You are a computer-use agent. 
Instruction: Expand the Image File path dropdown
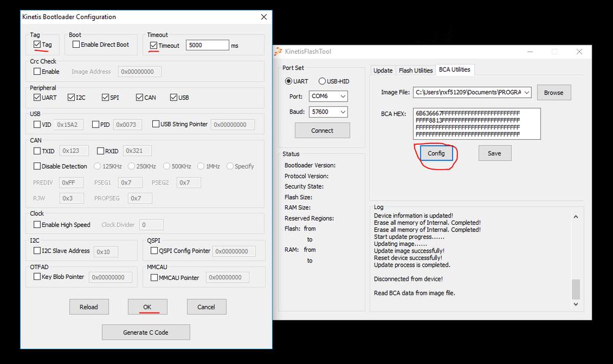(x=527, y=92)
